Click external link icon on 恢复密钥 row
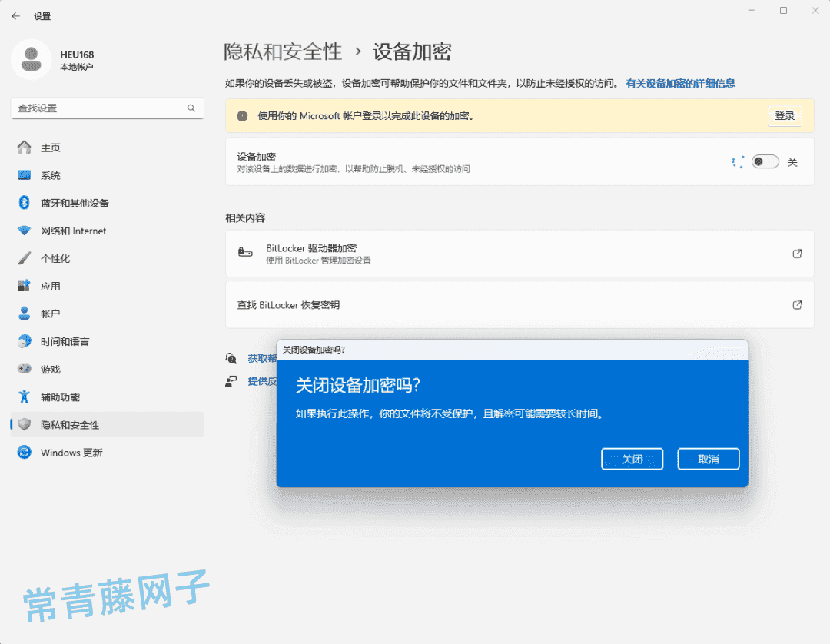The width and height of the screenshot is (830, 644). pyautogui.click(x=797, y=305)
